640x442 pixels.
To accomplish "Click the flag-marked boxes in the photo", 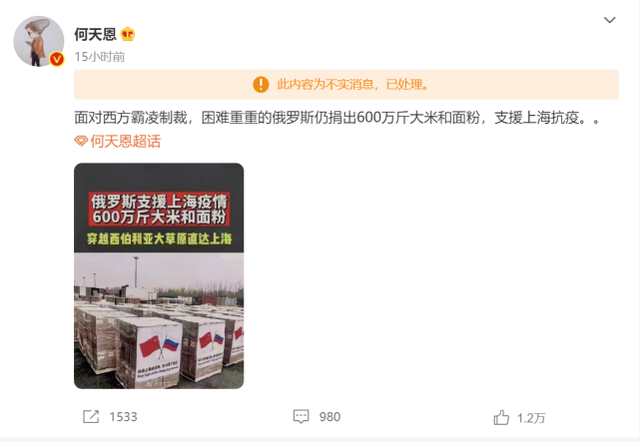I will point(159,345).
